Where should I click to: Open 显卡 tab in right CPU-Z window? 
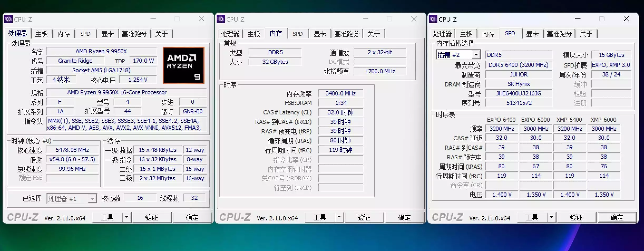(532, 34)
